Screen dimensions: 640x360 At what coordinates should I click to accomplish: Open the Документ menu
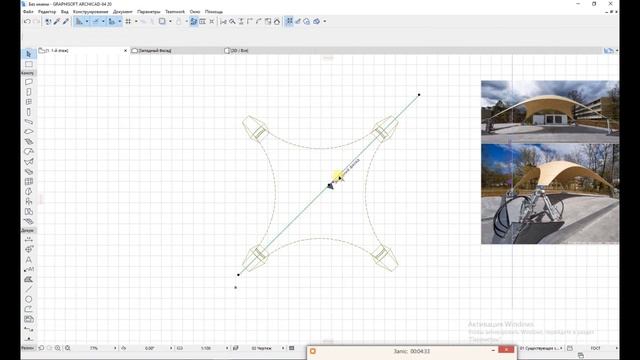(122, 12)
